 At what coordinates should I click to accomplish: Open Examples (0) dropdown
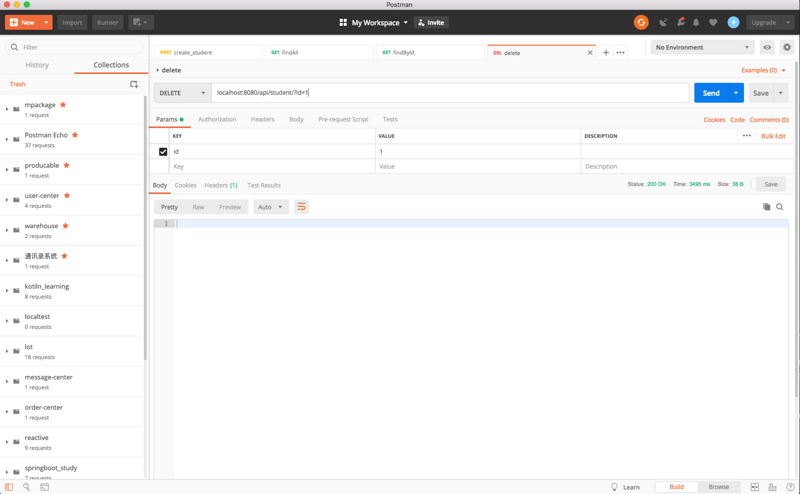763,70
